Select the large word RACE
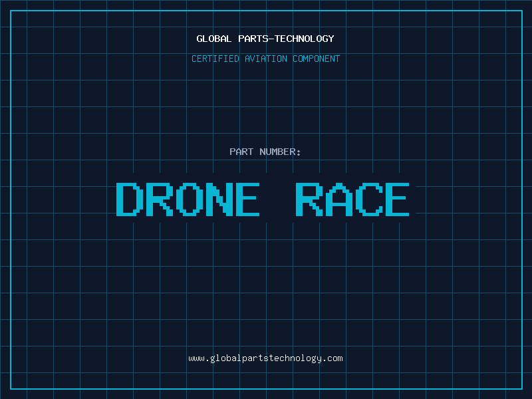Screen dimensions: 532x399 (x=352, y=199)
